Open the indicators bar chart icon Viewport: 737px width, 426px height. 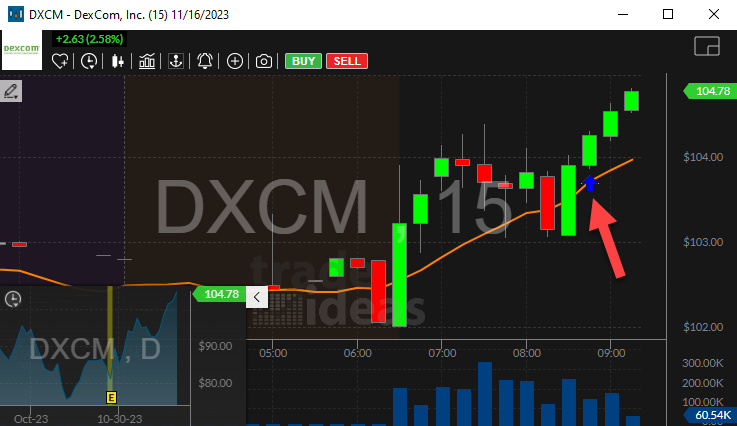[x=147, y=61]
